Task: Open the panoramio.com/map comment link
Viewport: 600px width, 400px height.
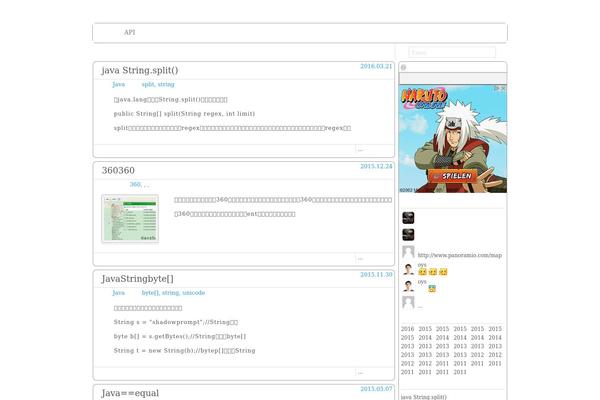Action: pos(460,255)
